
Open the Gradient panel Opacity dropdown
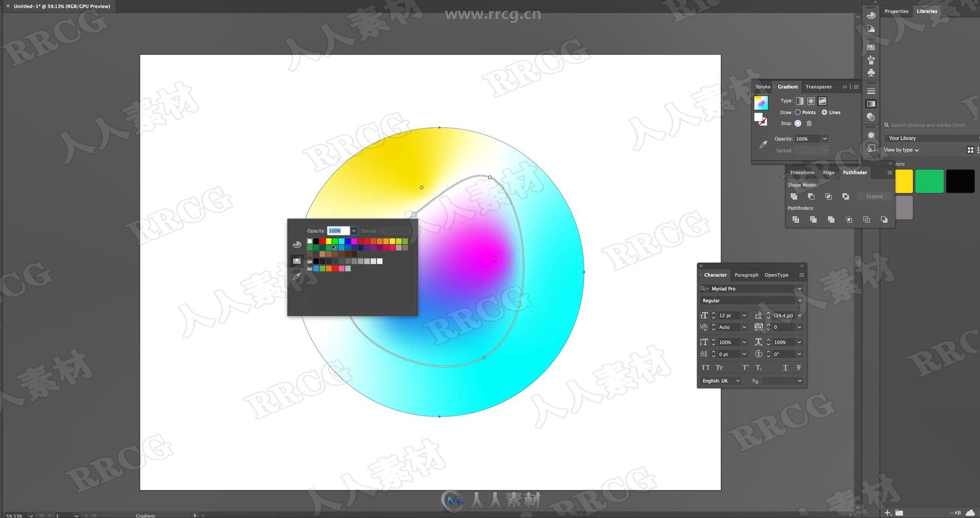825,139
